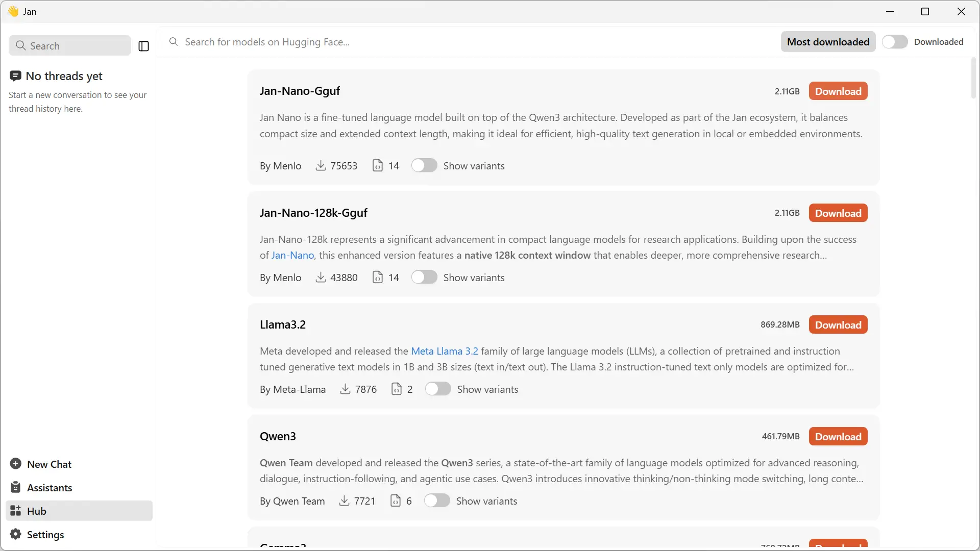Click the No threads yet heading
This screenshot has height=551, width=980.
click(64, 76)
